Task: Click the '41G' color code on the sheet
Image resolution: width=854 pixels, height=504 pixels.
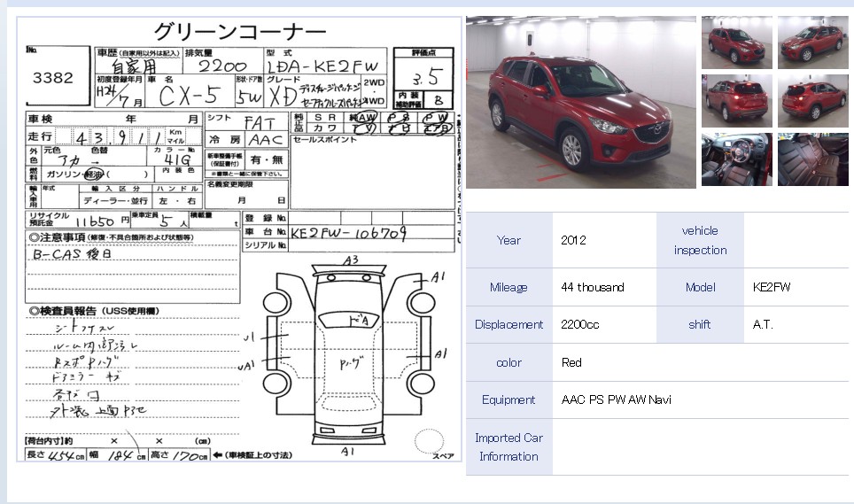Action: 177,159
